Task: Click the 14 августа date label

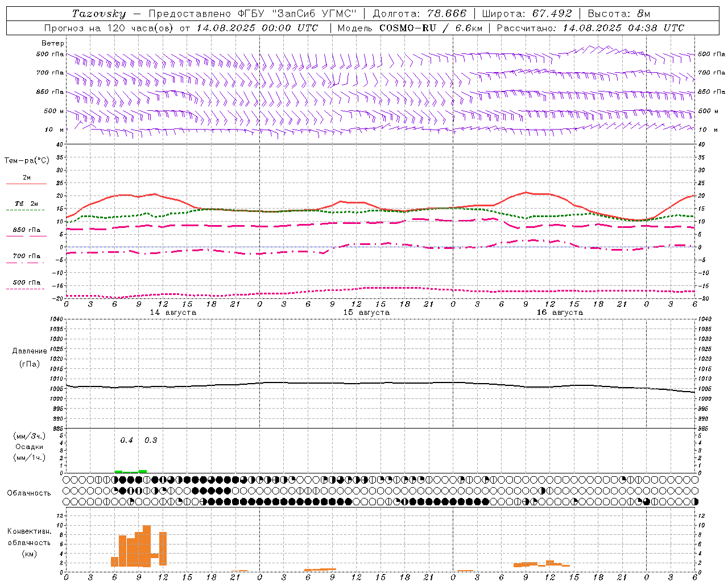Action: 173,313
